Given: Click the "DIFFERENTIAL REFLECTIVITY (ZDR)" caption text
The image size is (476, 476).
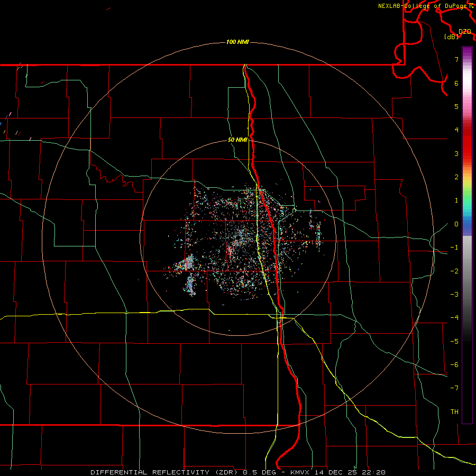Looking at the screenshot, I should pyautogui.click(x=164, y=472).
